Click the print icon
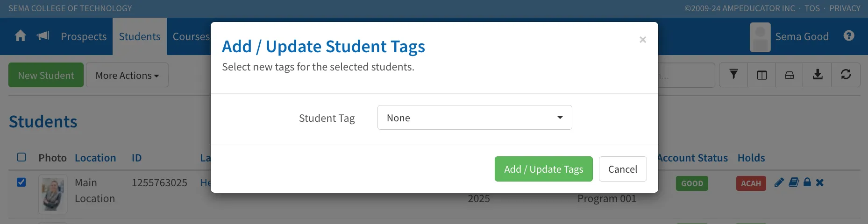This screenshot has width=868, height=224. (790, 75)
